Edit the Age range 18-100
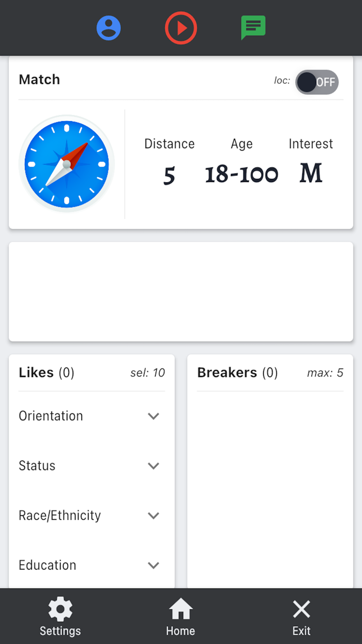 pyautogui.click(x=242, y=175)
